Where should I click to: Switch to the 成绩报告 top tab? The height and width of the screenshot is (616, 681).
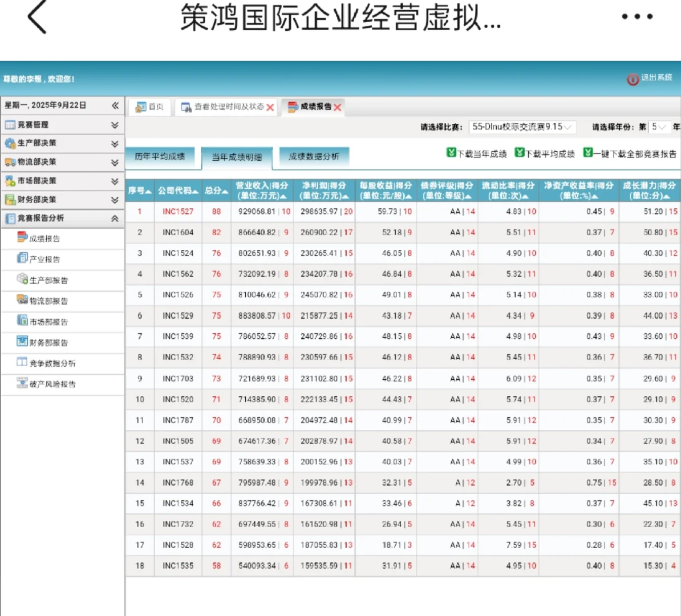pos(314,107)
